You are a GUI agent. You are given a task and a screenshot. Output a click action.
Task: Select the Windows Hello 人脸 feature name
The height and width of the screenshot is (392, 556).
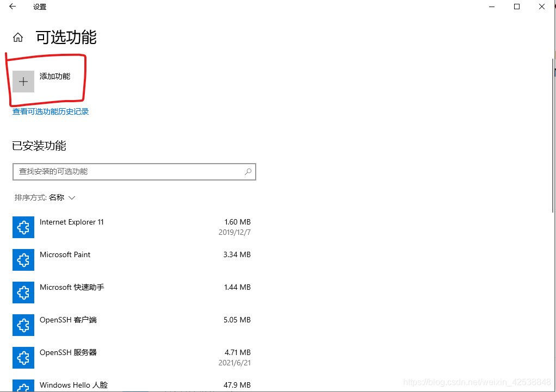(x=74, y=385)
